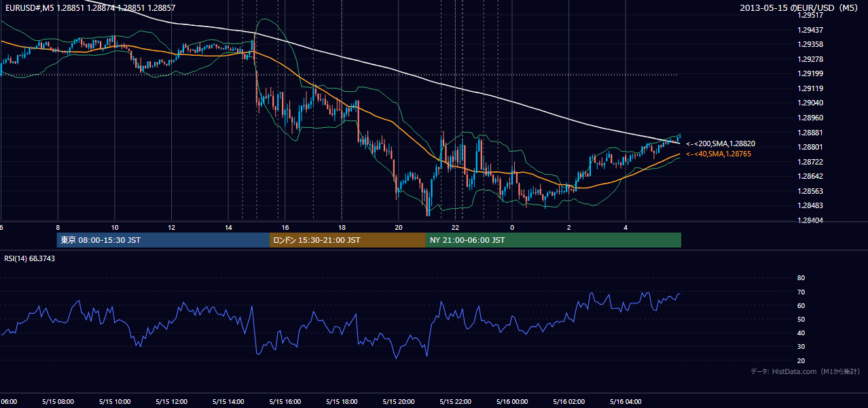Click the 5/15 14:00 time label
This screenshot has width=868, height=408.
pos(228,402)
